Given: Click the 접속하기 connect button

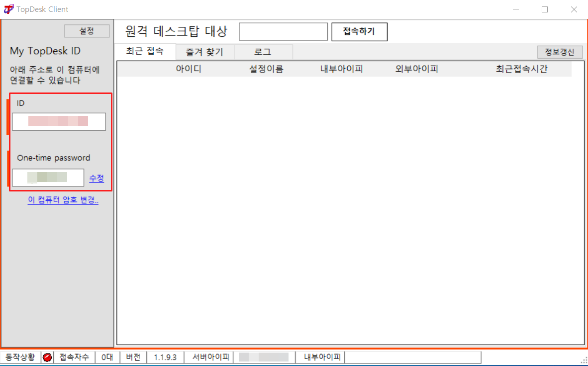Looking at the screenshot, I should pos(359,32).
